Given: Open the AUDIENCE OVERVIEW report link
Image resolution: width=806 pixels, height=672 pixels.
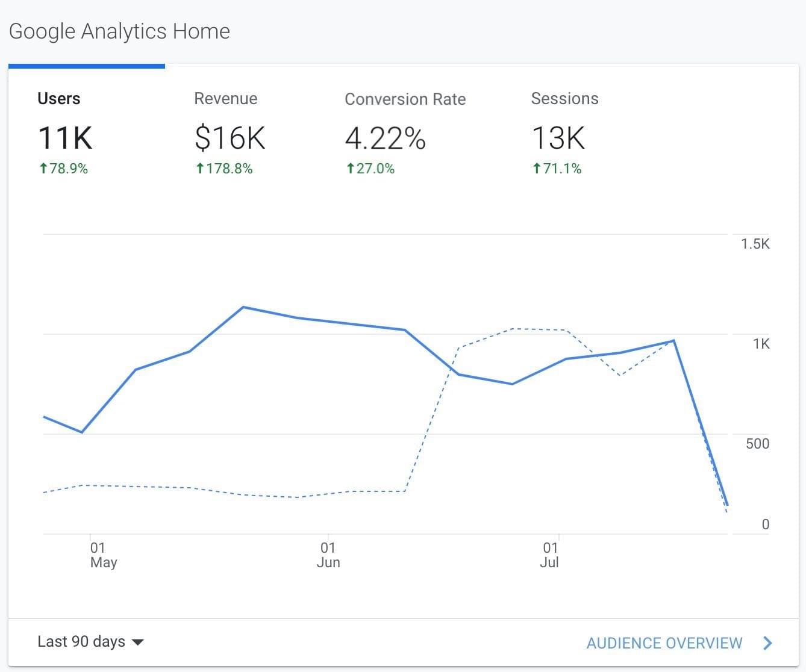Looking at the screenshot, I should click(664, 643).
